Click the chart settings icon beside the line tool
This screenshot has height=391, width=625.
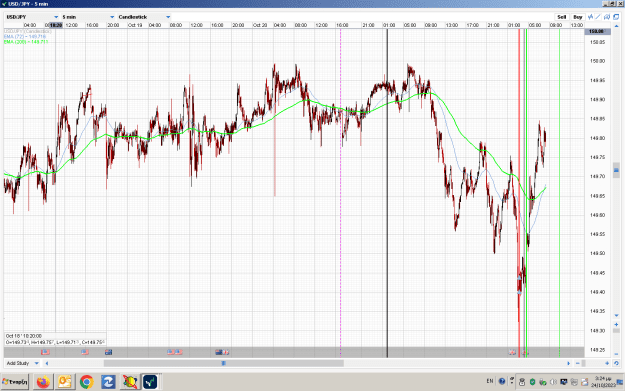[607, 17]
